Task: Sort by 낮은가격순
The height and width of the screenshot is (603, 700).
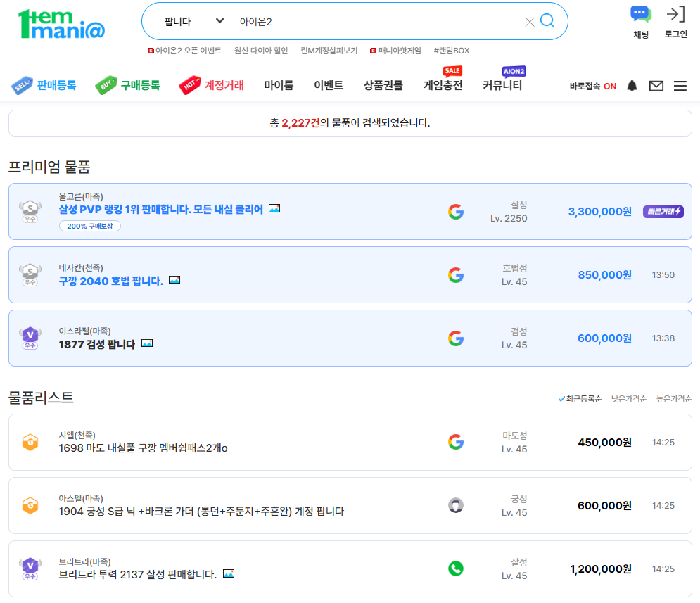Action: click(x=628, y=398)
